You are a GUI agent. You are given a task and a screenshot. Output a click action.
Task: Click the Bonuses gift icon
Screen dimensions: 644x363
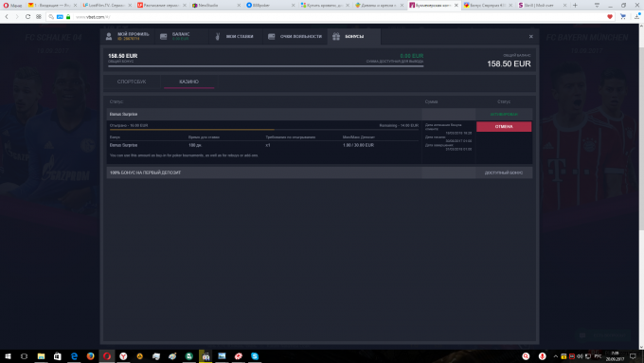(x=336, y=36)
